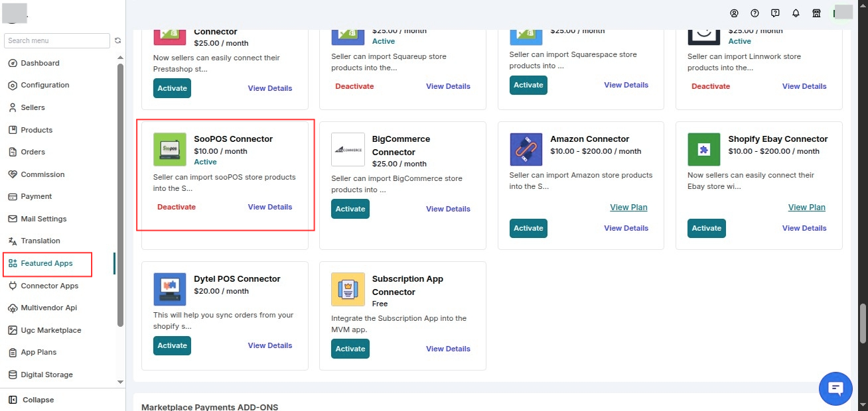The width and height of the screenshot is (868, 411).
Task: Activate the BigCommerce Connector
Action: pyautogui.click(x=350, y=209)
